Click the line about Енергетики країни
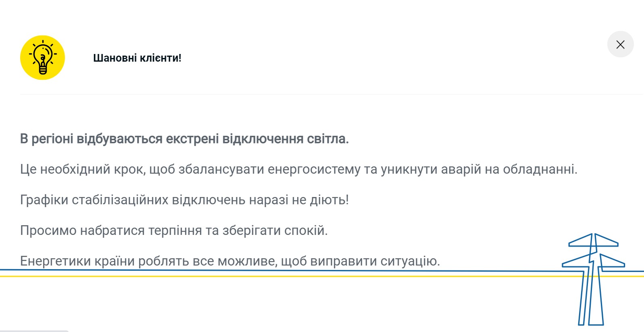This screenshot has width=644, height=332. (x=230, y=261)
